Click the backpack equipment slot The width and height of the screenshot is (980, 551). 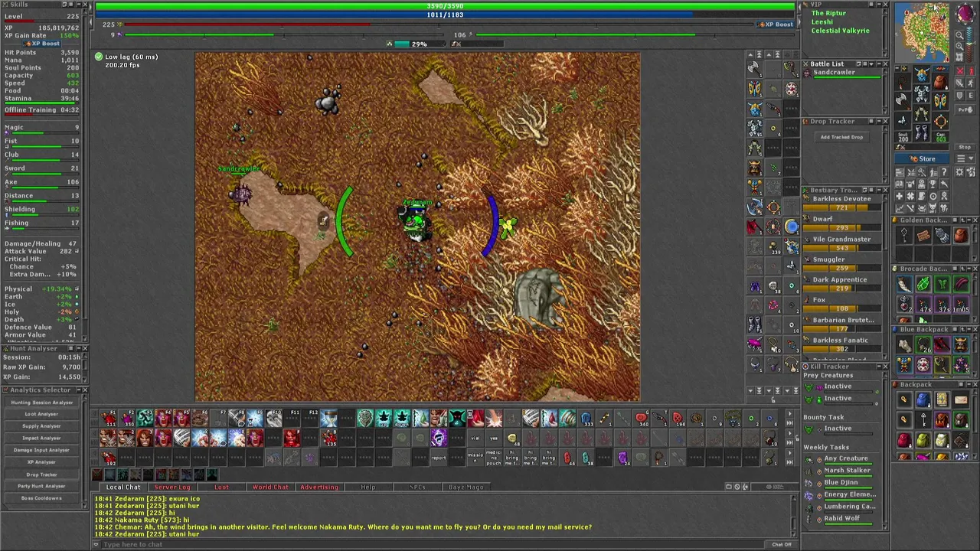(940, 82)
